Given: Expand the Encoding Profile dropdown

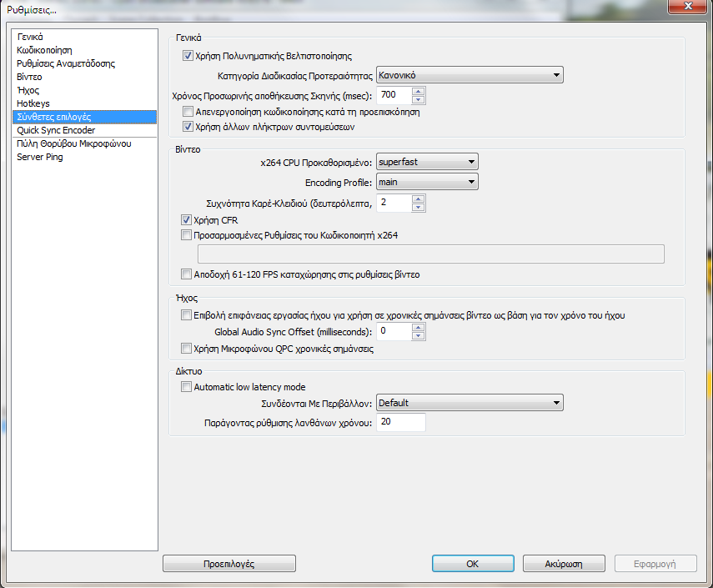Looking at the screenshot, I should coord(427,182).
